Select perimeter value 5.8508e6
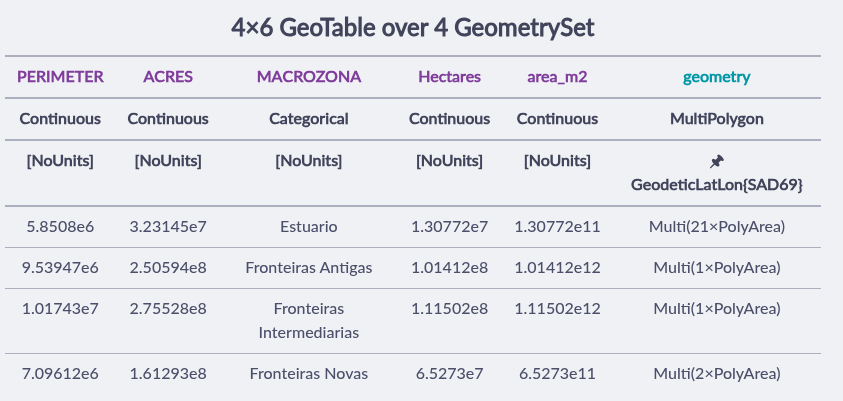The image size is (843, 401). coord(60,227)
